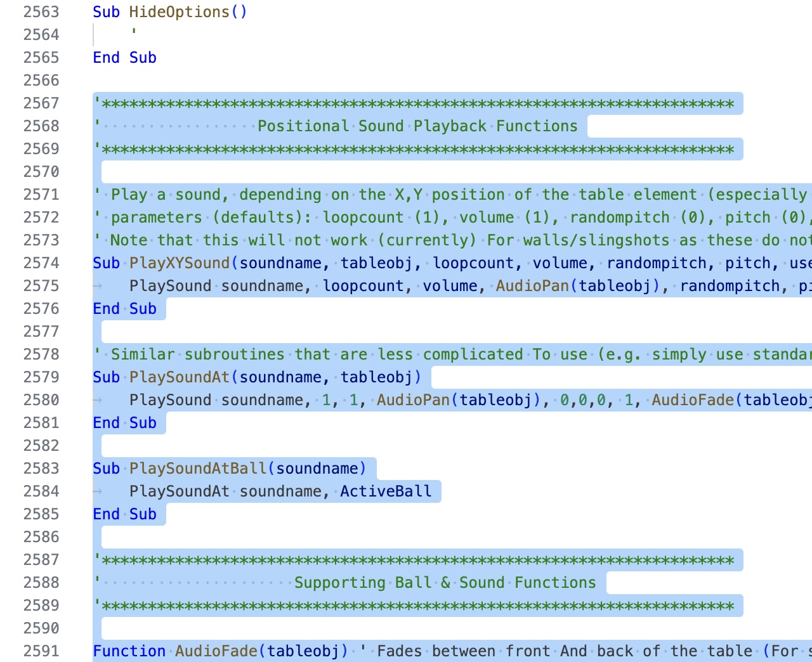Click line number 2571 in the gutter

[x=41, y=195]
